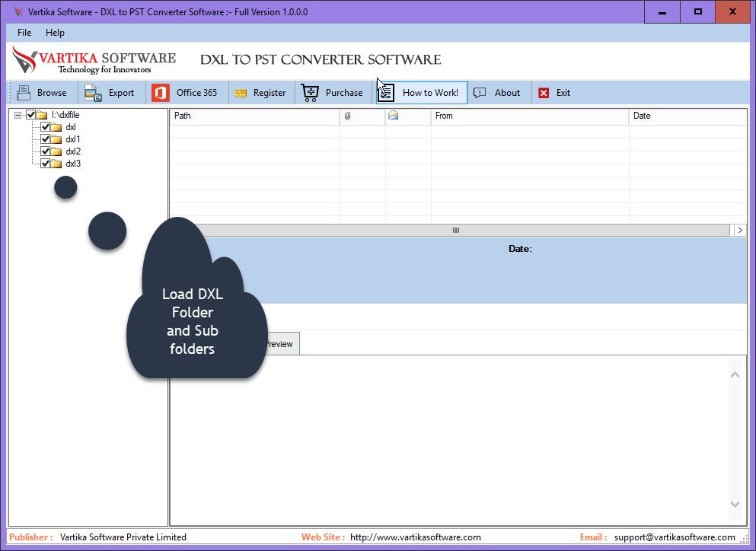This screenshot has height=551, width=756.
Task: Click the Register button label
Action: pos(270,93)
